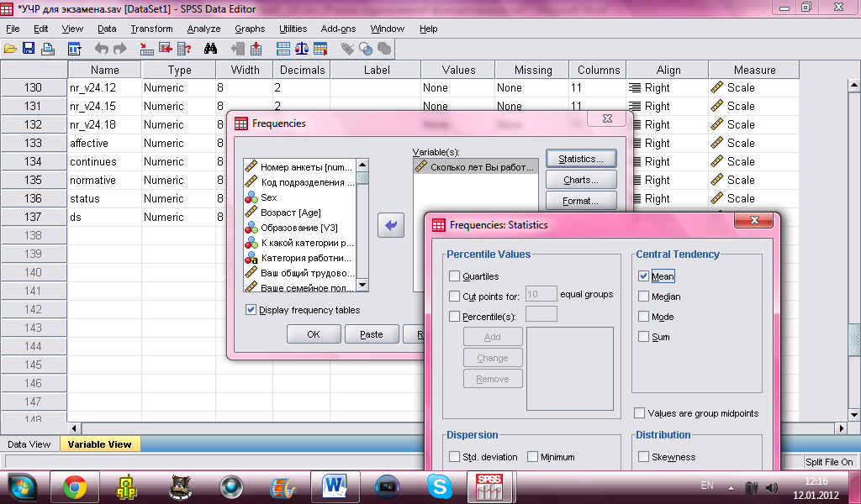Click the Use Variable Sets circles icon

pyautogui.click(x=366, y=49)
